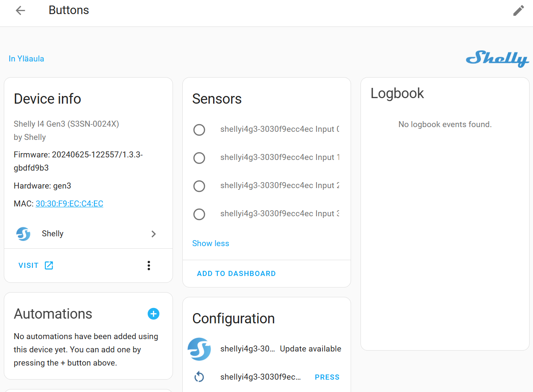The width and height of the screenshot is (533, 392).
Task: Click the Update available entry in Configuration
Action: pos(310,348)
